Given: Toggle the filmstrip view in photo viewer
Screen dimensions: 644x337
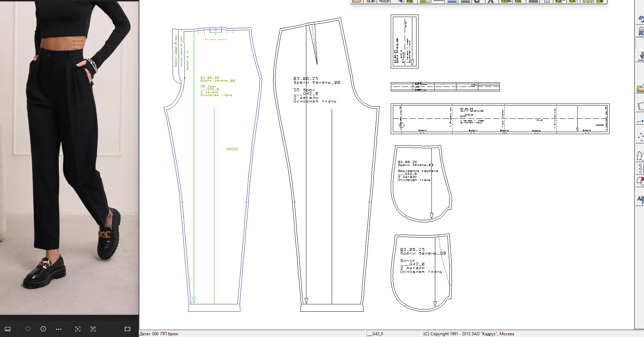Looking at the screenshot, I should (x=8, y=329).
